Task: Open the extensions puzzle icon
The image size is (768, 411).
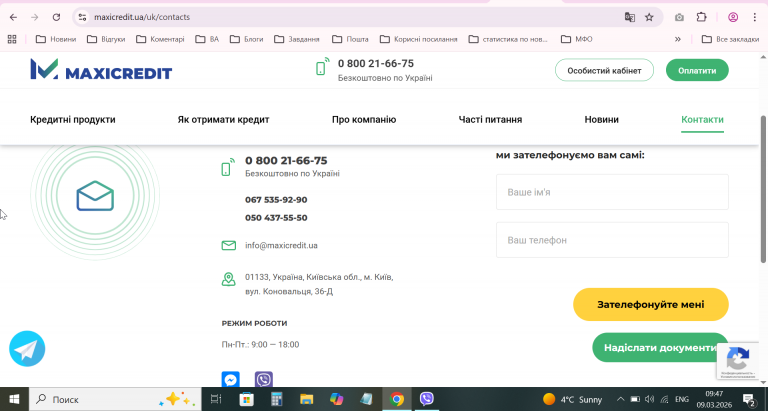Action: 701,17
